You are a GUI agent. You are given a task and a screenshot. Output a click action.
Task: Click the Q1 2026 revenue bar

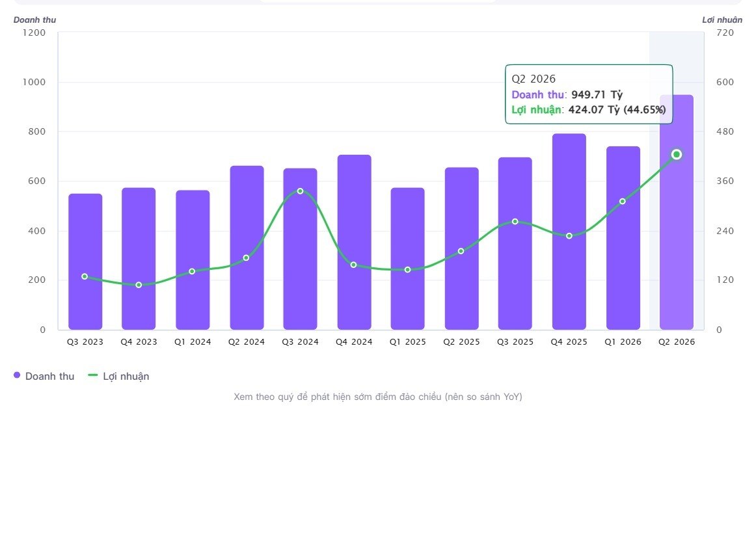pyautogui.click(x=623, y=238)
